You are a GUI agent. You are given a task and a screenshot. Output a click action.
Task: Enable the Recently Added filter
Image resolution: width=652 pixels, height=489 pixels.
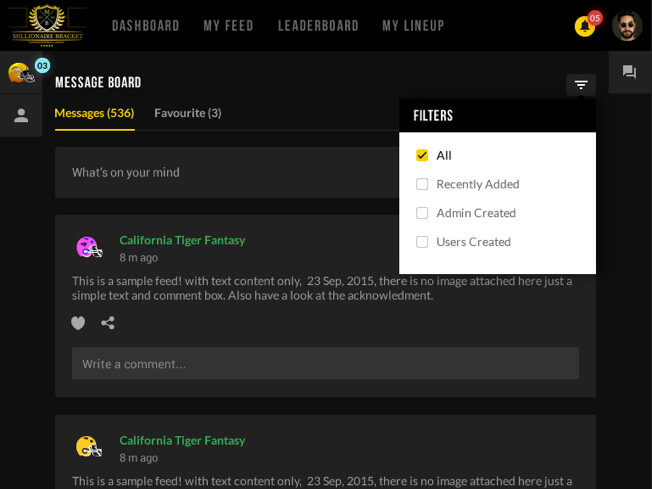coord(422,184)
